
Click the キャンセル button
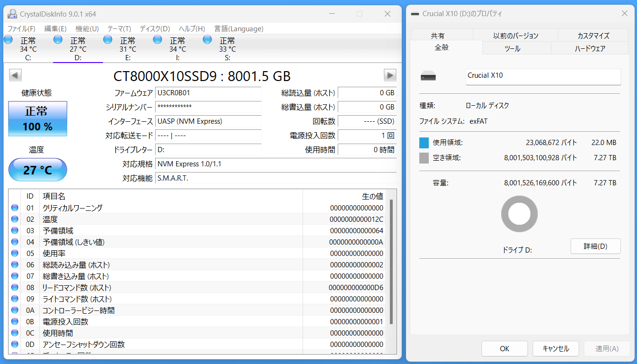[x=555, y=348]
